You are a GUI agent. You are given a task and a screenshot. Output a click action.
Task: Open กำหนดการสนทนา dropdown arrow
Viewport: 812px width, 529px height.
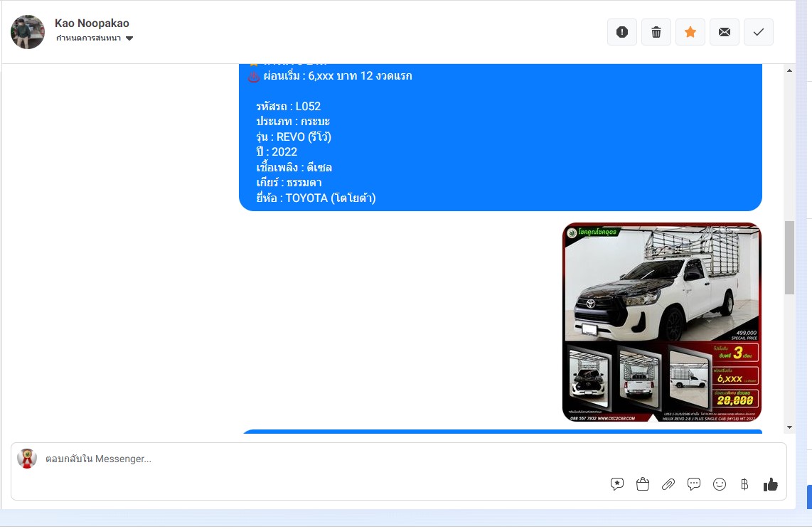pyautogui.click(x=129, y=38)
